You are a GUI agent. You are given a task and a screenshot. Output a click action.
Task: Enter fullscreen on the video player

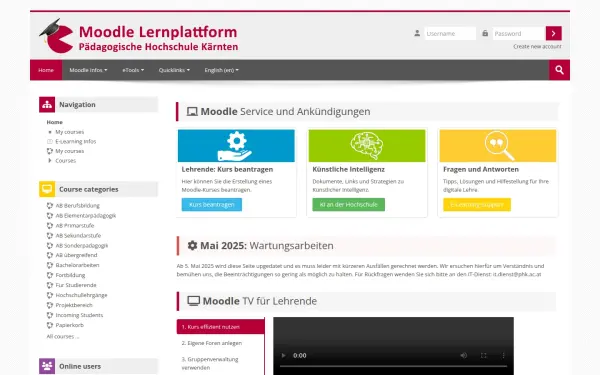click(484, 355)
